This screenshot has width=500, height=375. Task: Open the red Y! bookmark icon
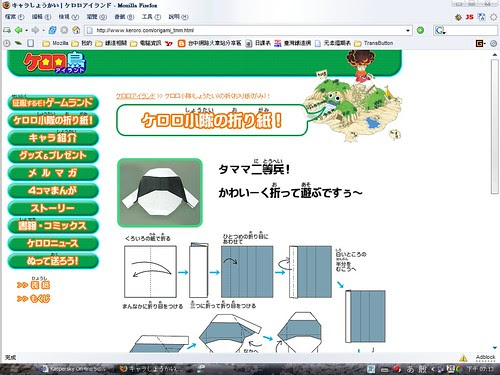(169, 43)
